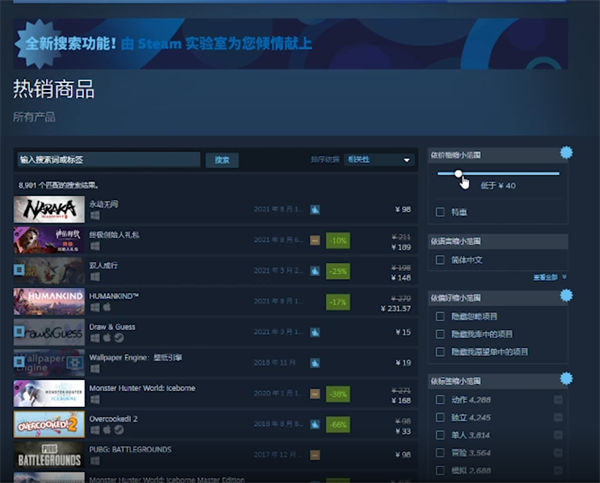The width and height of the screenshot is (600, 483).
Task: Open the Overcooked! 2 thumbnail image
Action: [x=49, y=424]
